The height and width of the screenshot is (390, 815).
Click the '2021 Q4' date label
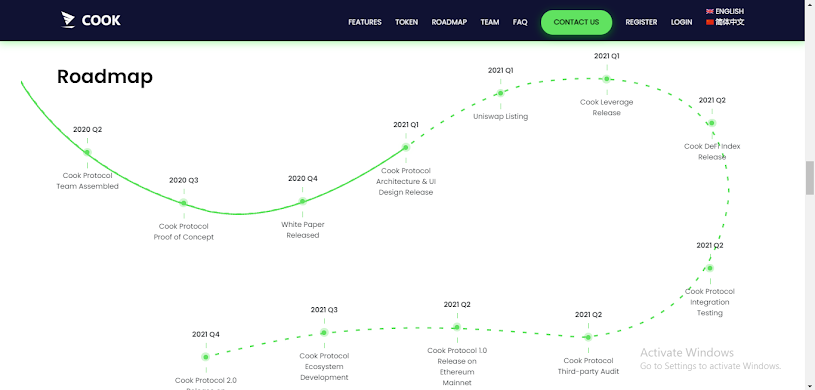[x=206, y=334]
